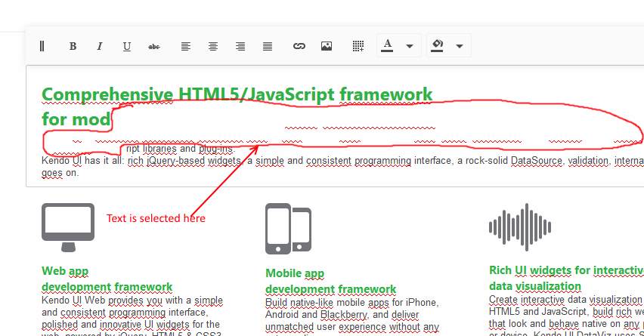Insert an image
The width and height of the screenshot is (644, 336).
[327, 46]
